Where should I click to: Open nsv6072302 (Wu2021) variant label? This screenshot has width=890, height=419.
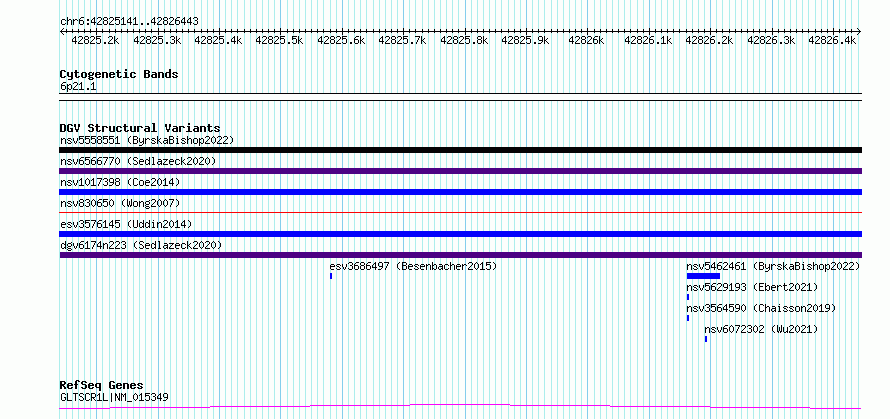761,329
